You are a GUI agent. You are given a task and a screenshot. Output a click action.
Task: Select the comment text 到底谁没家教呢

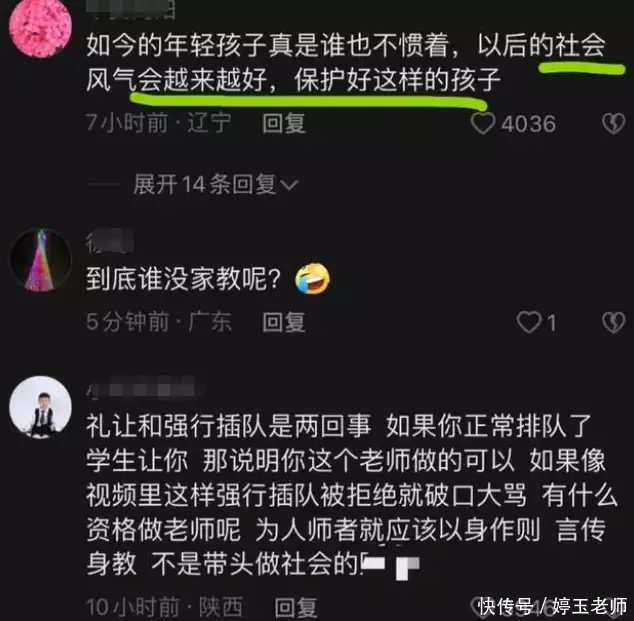[x=183, y=279]
